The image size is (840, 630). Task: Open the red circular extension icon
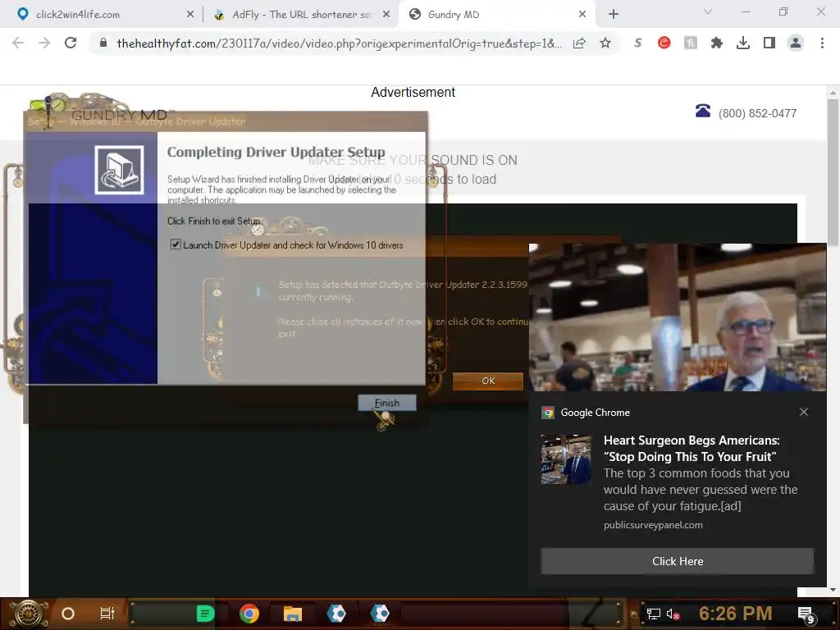click(x=664, y=43)
